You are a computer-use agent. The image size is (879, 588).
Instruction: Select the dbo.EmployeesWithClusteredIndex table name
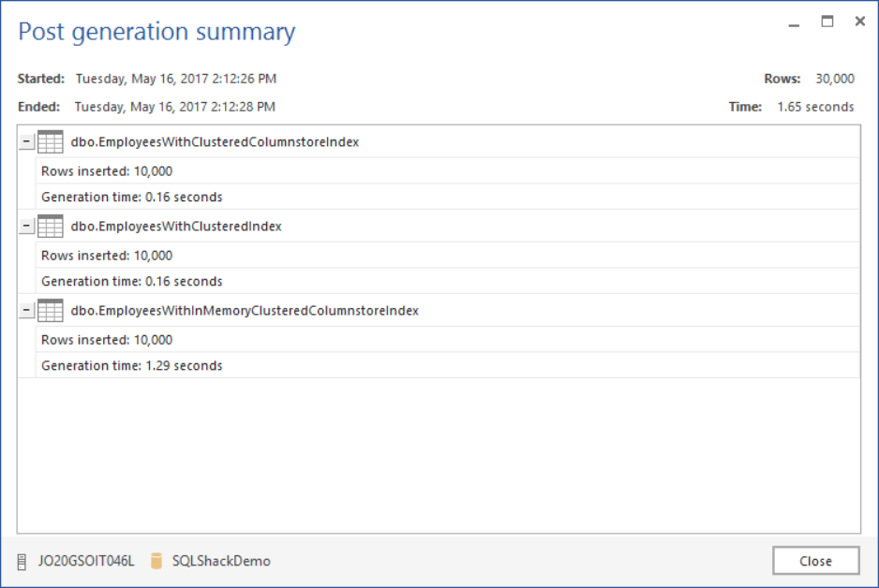[176, 227]
